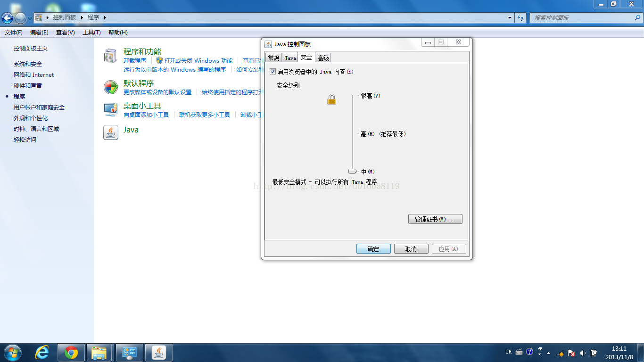Go back with the Explorer back arrow
This screenshot has width=644, height=362.
click(x=8, y=18)
